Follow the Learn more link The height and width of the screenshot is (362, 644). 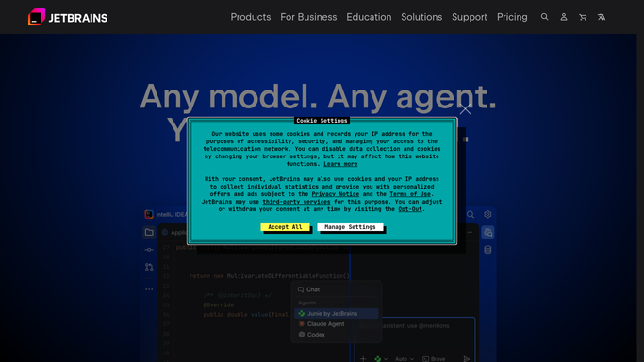click(340, 164)
